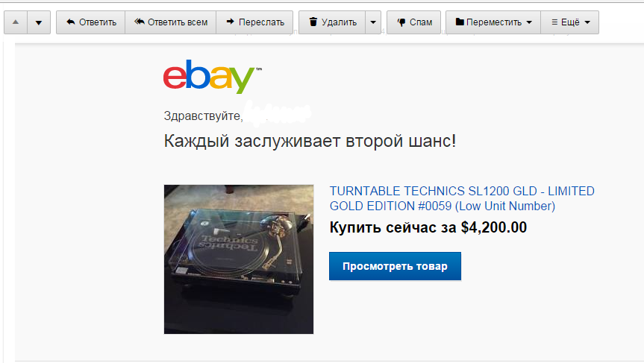Go to previous message with up arrow
This screenshot has width=644, height=363.
coord(16,22)
